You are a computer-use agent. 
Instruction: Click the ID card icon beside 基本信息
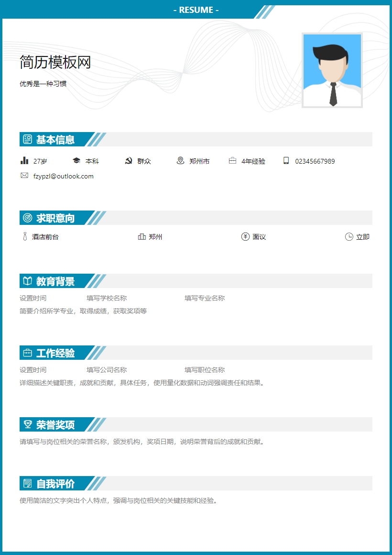pyautogui.click(x=27, y=139)
